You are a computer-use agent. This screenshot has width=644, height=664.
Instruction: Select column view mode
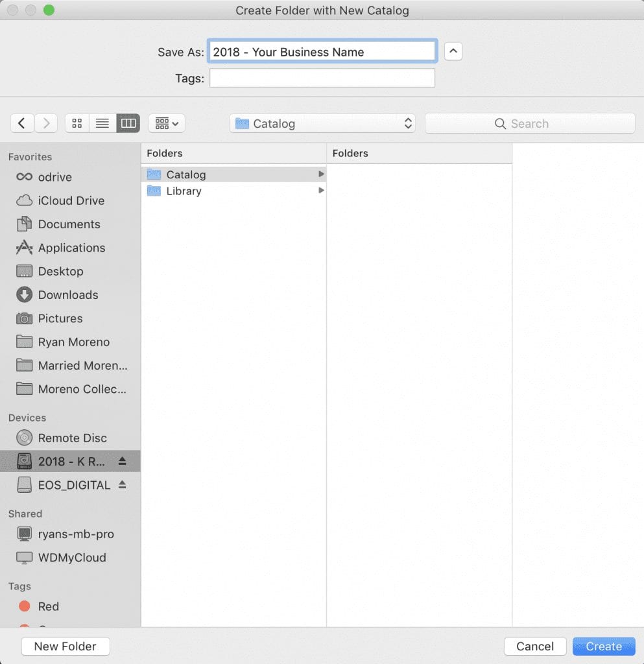pyautogui.click(x=128, y=123)
